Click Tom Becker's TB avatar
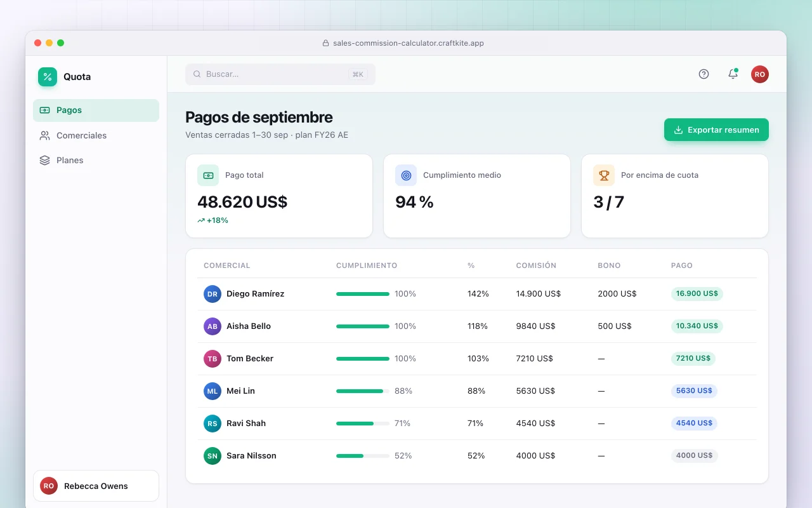The image size is (812, 508). tap(213, 359)
